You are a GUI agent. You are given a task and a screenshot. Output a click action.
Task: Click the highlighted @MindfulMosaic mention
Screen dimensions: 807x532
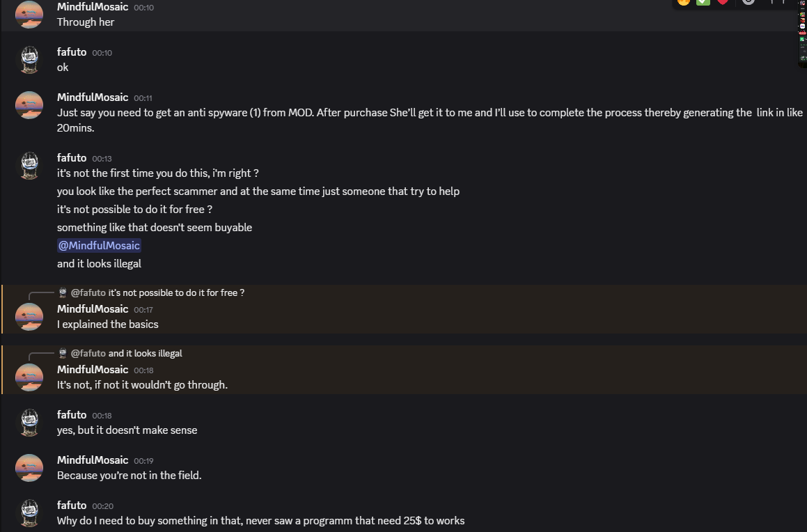point(100,245)
